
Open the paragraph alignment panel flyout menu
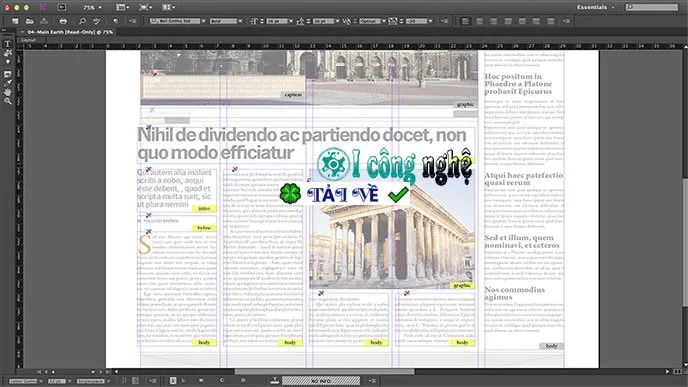point(566,21)
